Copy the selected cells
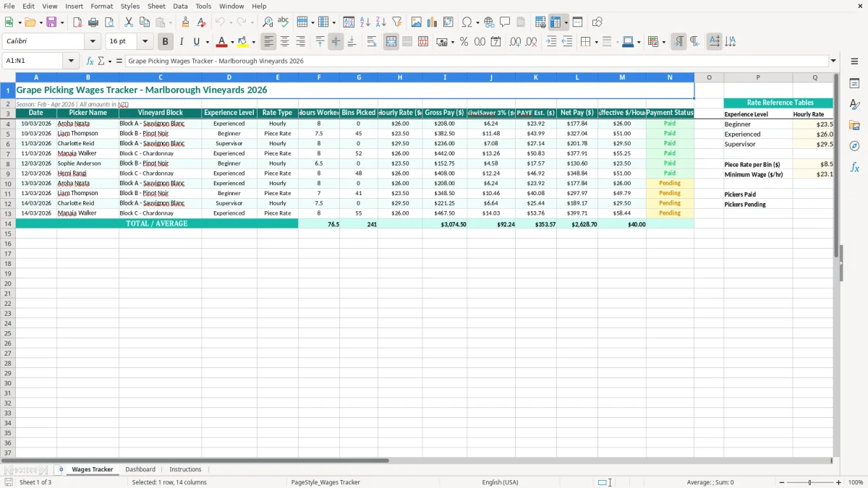Screen dimensions: 868x488 (x=145, y=22)
